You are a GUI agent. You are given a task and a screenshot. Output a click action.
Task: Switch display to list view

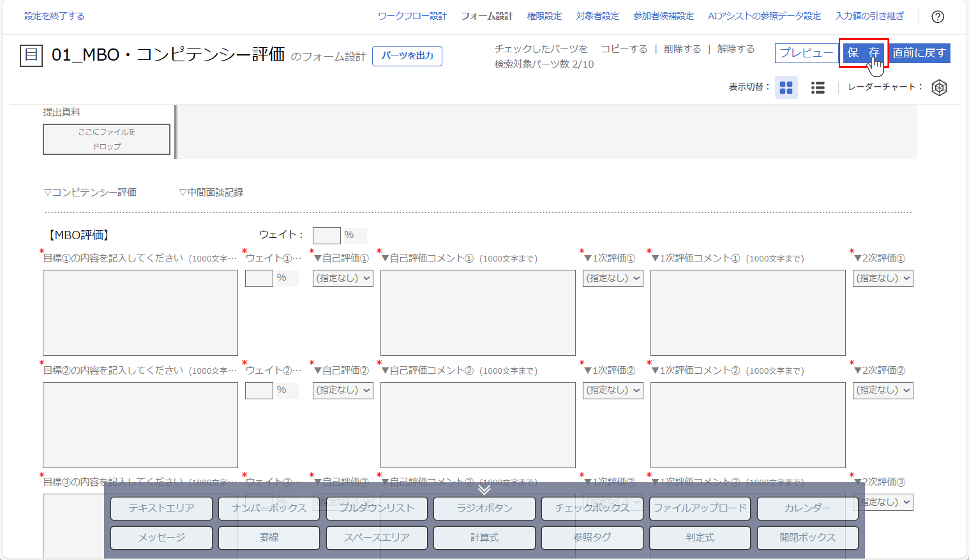(x=818, y=88)
